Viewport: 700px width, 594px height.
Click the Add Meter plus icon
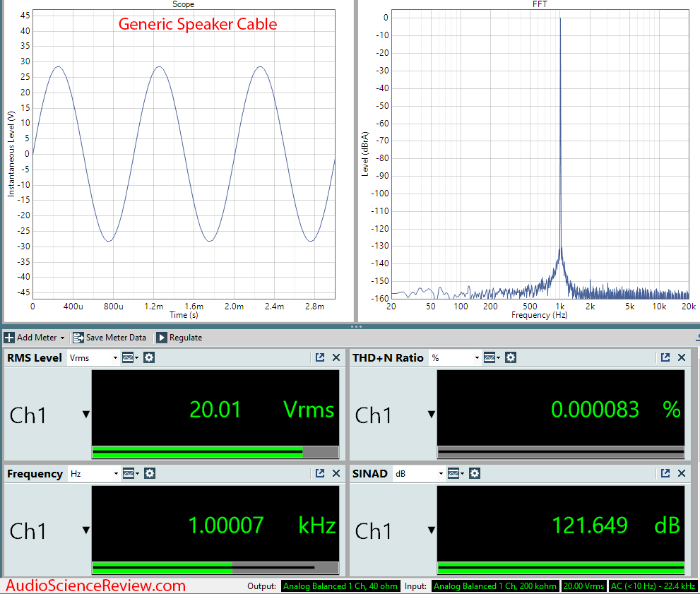[9, 338]
